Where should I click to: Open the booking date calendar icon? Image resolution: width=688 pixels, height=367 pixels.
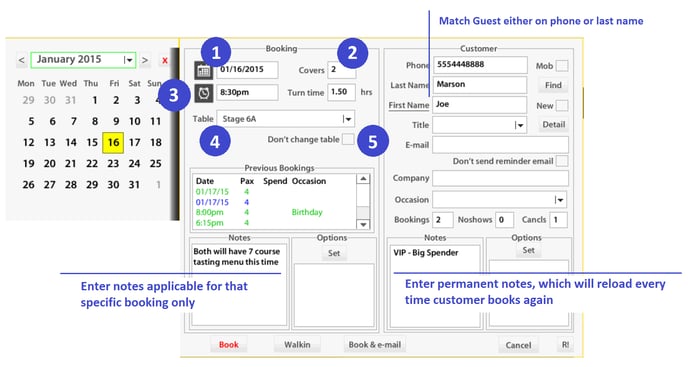coord(204,71)
